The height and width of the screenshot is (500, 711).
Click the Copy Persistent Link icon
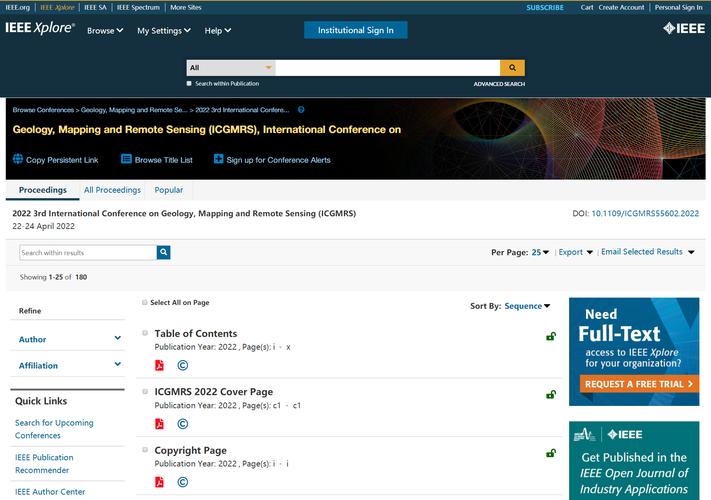(x=18, y=159)
